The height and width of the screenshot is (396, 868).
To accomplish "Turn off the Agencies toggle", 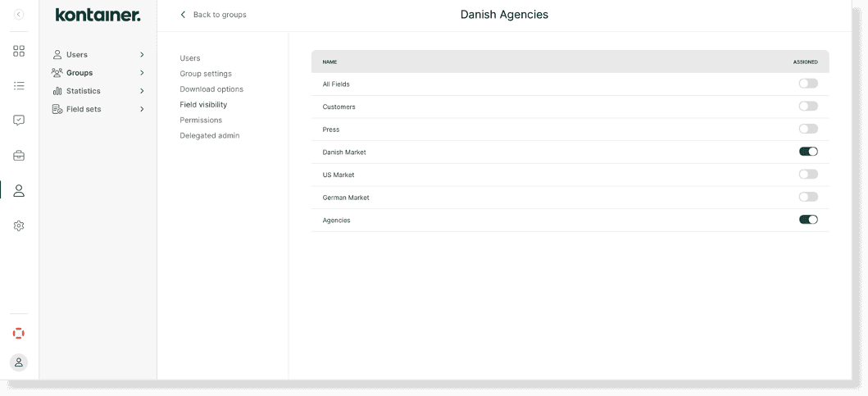I will click(x=808, y=220).
